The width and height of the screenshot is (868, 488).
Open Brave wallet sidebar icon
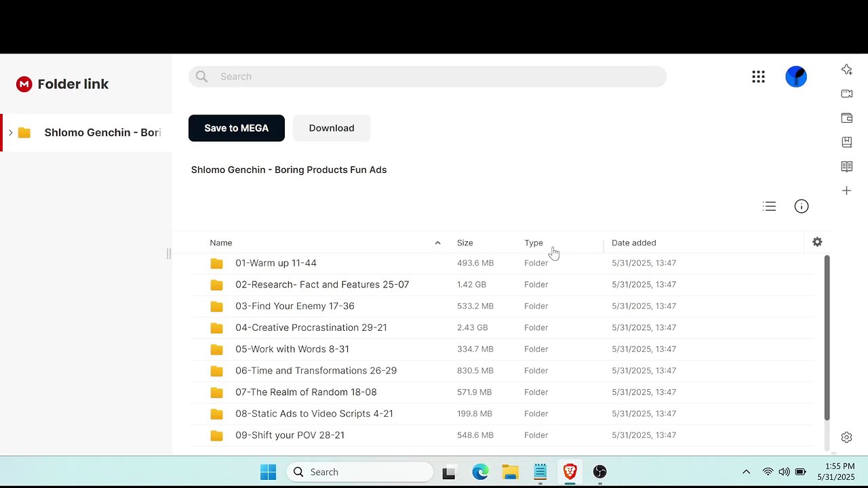coord(846,118)
